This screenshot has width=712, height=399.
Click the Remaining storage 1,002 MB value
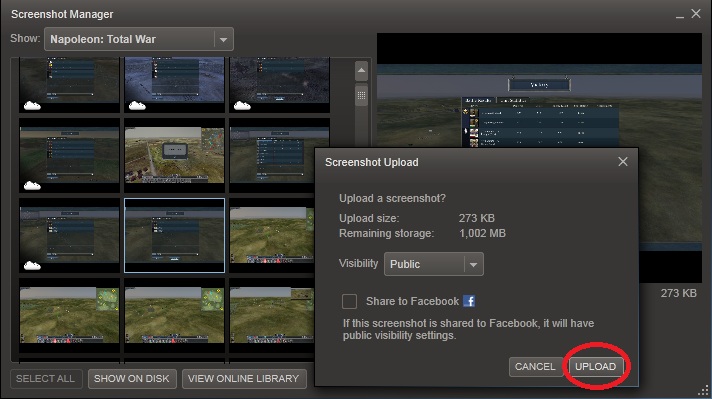482,233
